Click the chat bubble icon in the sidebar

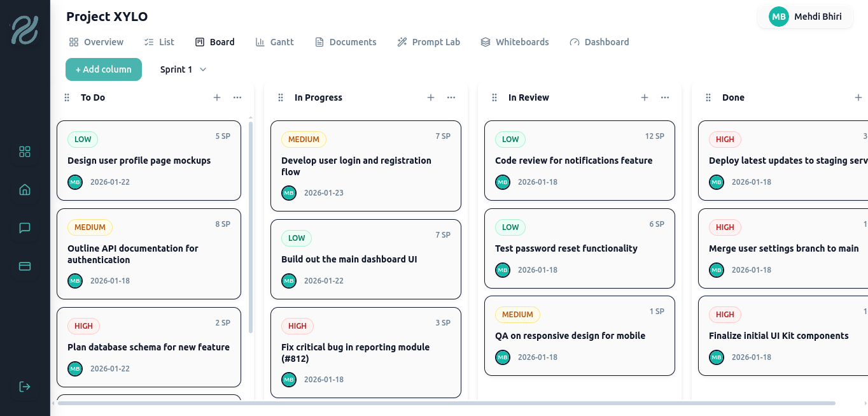pos(24,227)
